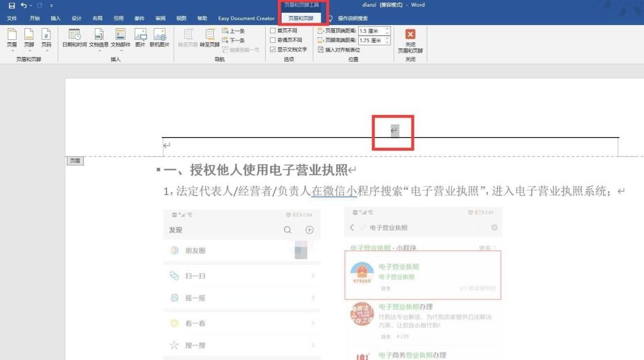
Task: Click the 页眉顶端距离 label icon
Action: [x=320, y=31]
